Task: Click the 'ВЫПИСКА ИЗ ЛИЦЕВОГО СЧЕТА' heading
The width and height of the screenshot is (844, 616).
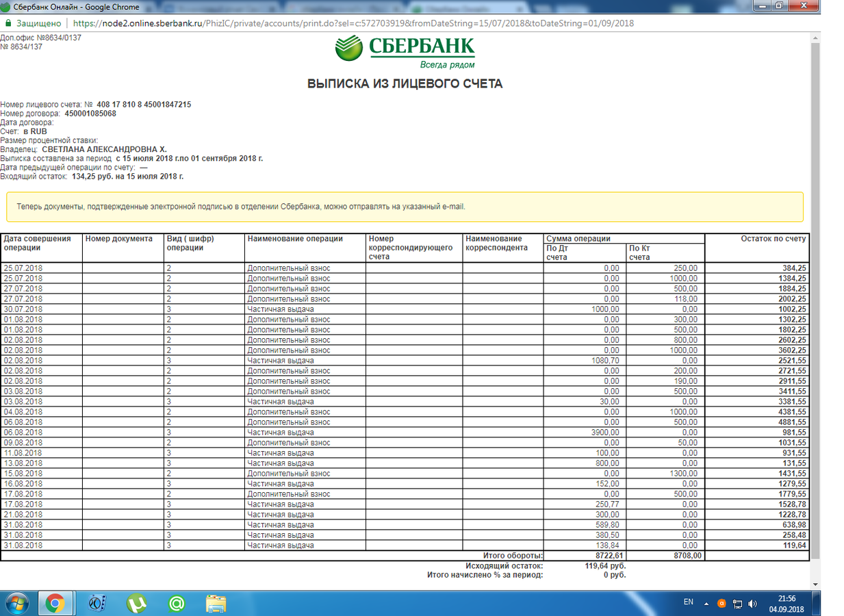Action: pos(405,84)
